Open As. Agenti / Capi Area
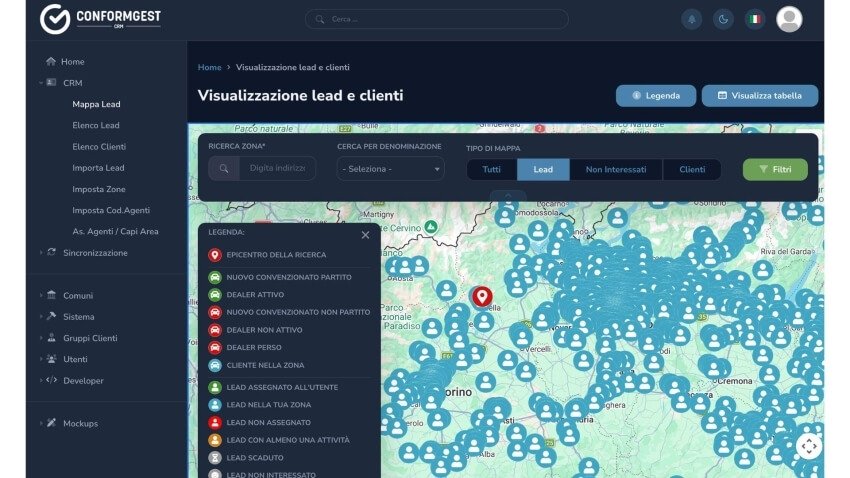 pos(115,231)
